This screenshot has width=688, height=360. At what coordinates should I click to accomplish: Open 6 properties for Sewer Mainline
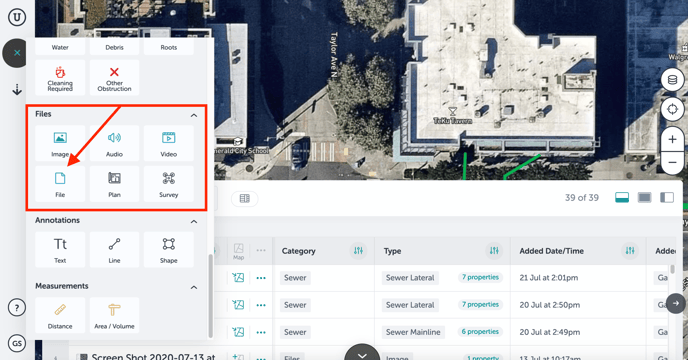[480, 332]
